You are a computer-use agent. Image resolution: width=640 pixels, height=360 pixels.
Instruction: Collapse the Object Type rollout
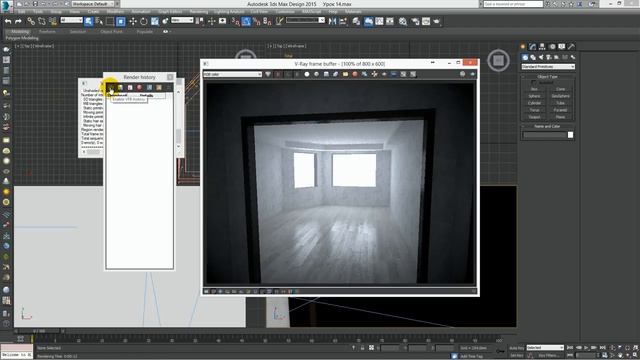[x=547, y=77]
